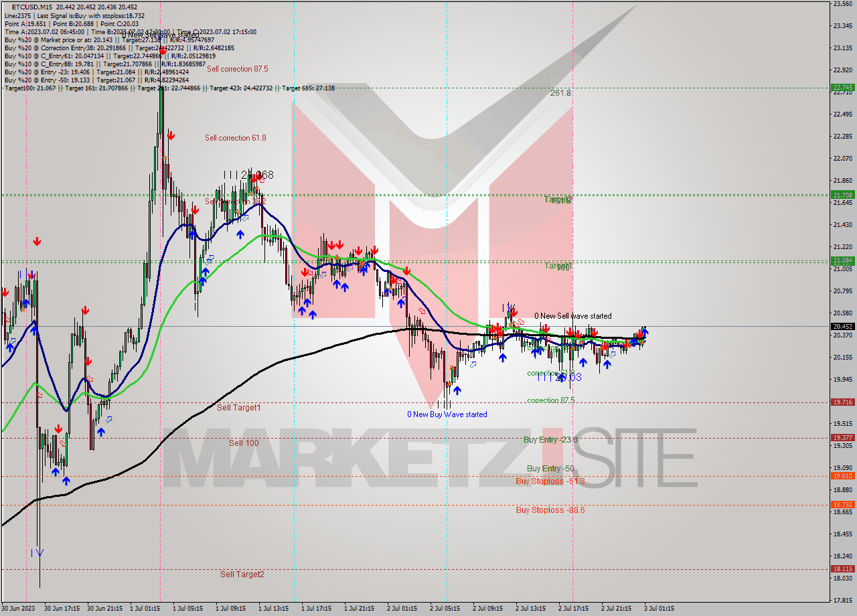Click the 'Sell 100' label
Viewport: 857px width, 616px height.
(x=244, y=443)
